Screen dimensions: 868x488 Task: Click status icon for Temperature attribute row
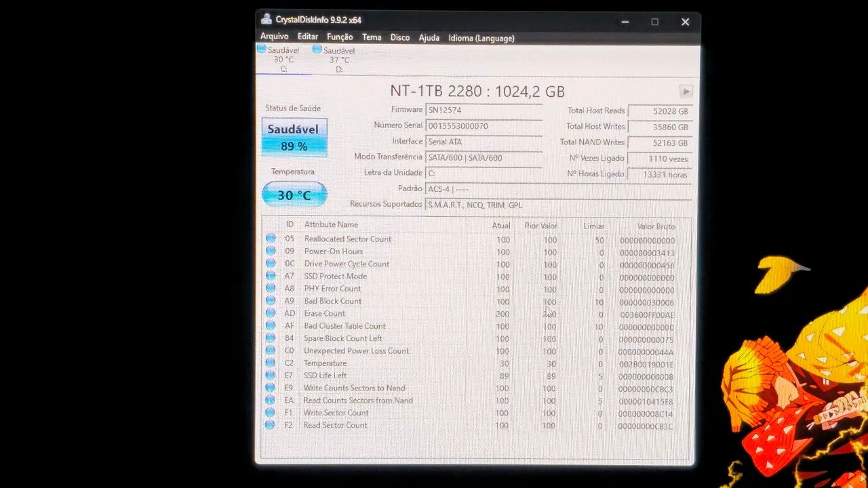pyautogui.click(x=271, y=363)
